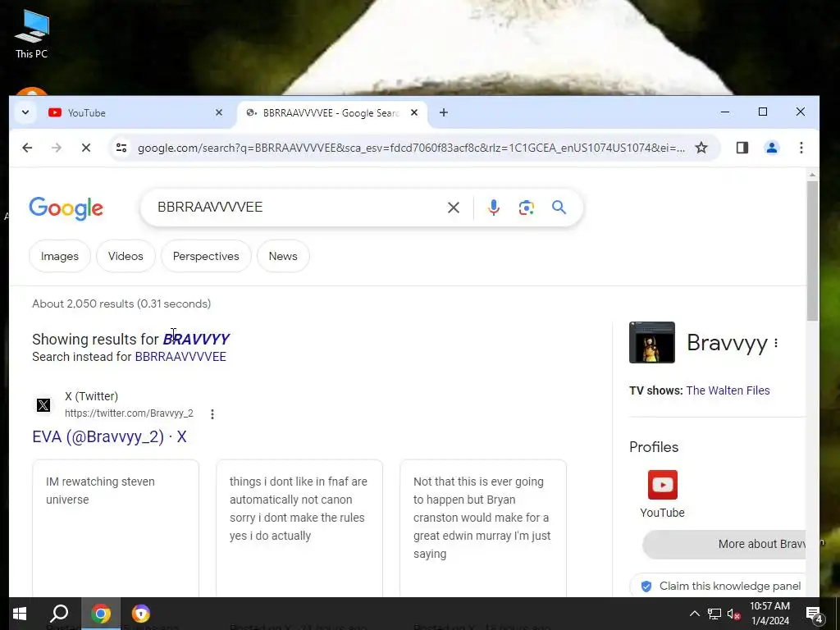The image size is (840, 630).
Task: Open Chrome three-dot menu
Action: 801,148
